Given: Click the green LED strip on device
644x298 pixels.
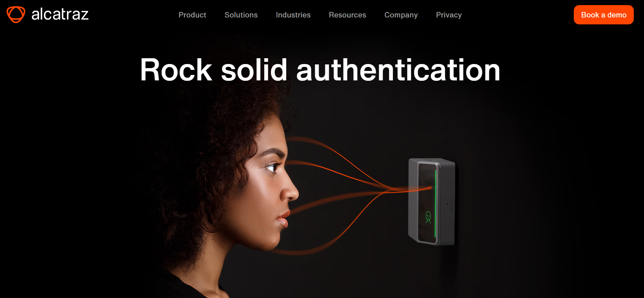Looking at the screenshot, I should [x=436, y=203].
